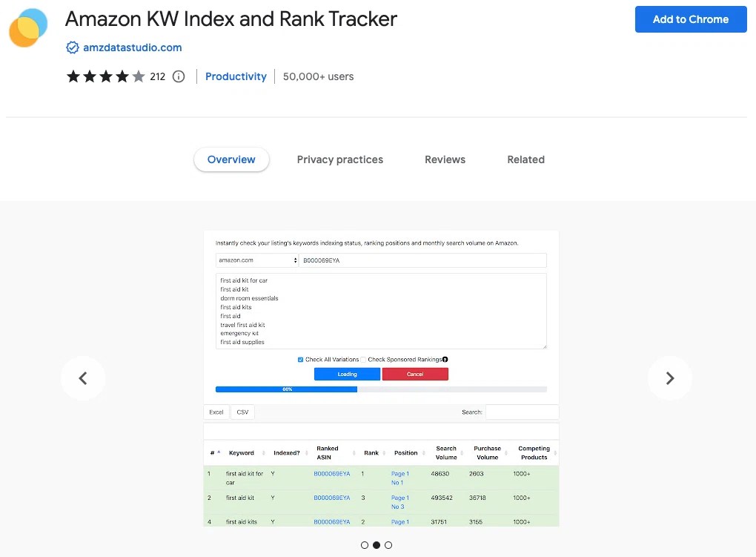756x557 pixels.
Task: Switch to the Privacy practices tab
Action: (339, 159)
